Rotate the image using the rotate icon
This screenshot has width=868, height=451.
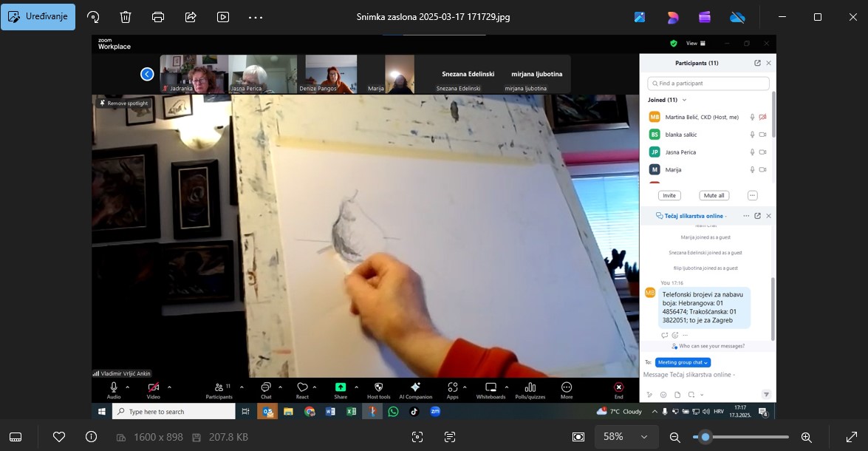[93, 17]
